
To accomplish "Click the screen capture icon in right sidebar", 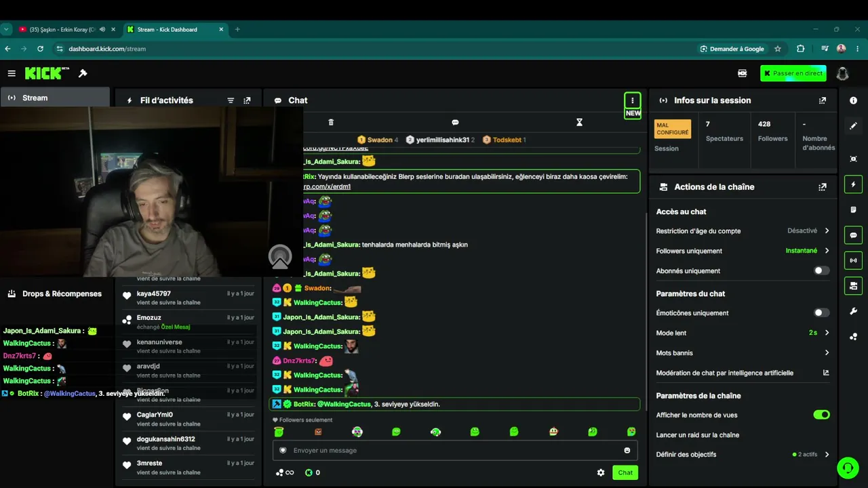I will 853,159.
